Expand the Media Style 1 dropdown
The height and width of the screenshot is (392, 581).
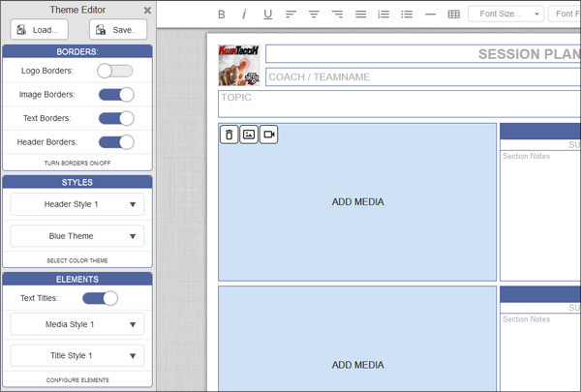77,324
